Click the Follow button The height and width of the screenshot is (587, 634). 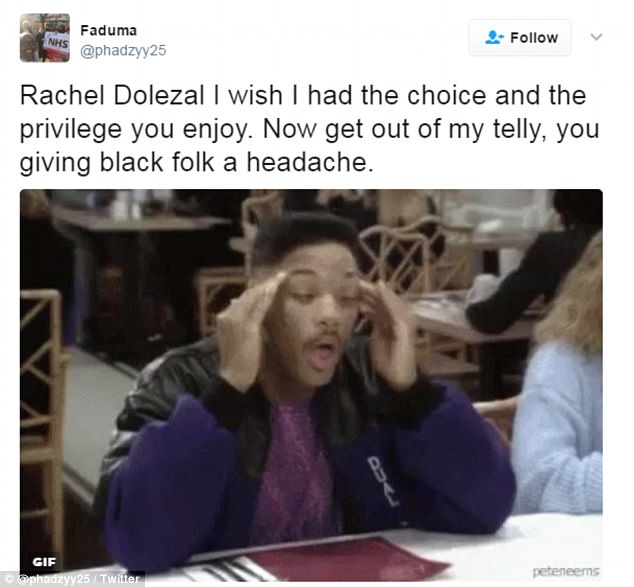coord(520,38)
